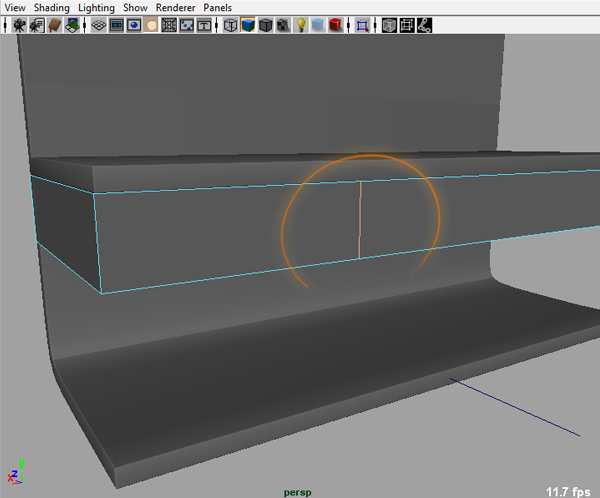Click the Image Plane icon
Viewport: 600px width, 498px height.
[72, 25]
